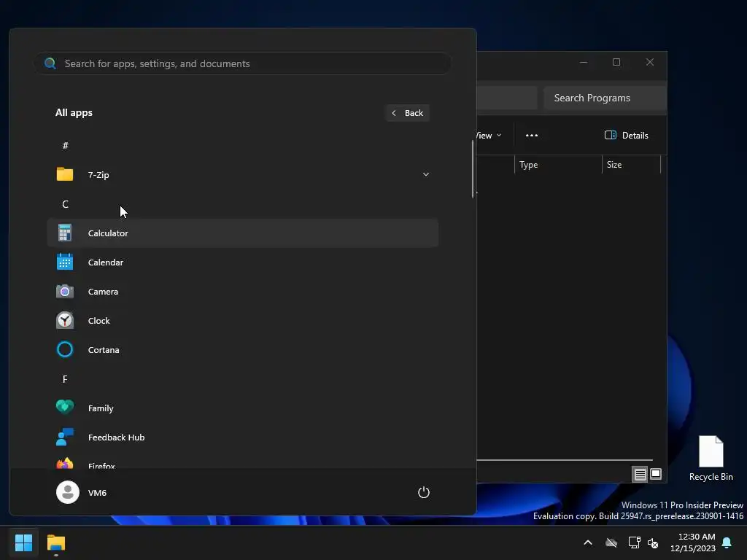Image resolution: width=747 pixels, height=560 pixels.
Task: Open the View dropdown in Explorer
Action: tap(489, 135)
